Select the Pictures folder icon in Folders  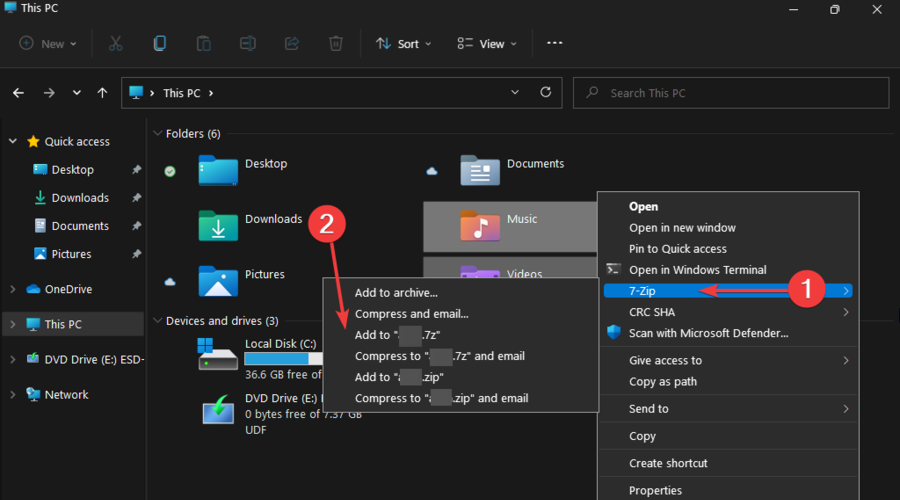coord(218,281)
